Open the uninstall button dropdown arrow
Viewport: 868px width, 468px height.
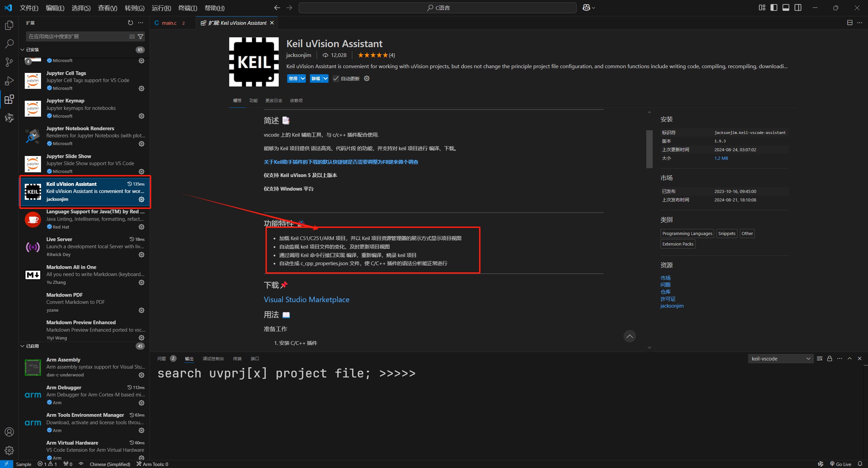(325, 79)
